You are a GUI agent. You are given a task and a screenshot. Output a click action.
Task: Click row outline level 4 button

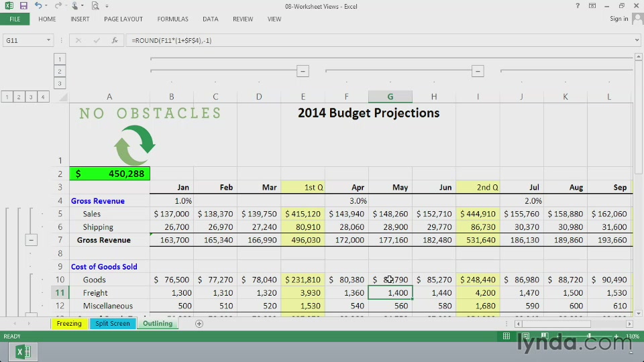(x=43, y=97)
